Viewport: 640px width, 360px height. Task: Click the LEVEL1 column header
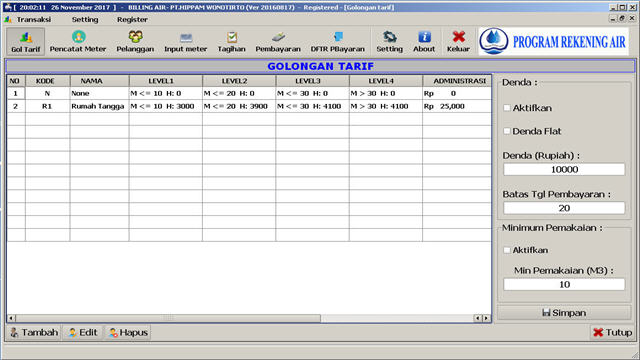tap(165, 81)
